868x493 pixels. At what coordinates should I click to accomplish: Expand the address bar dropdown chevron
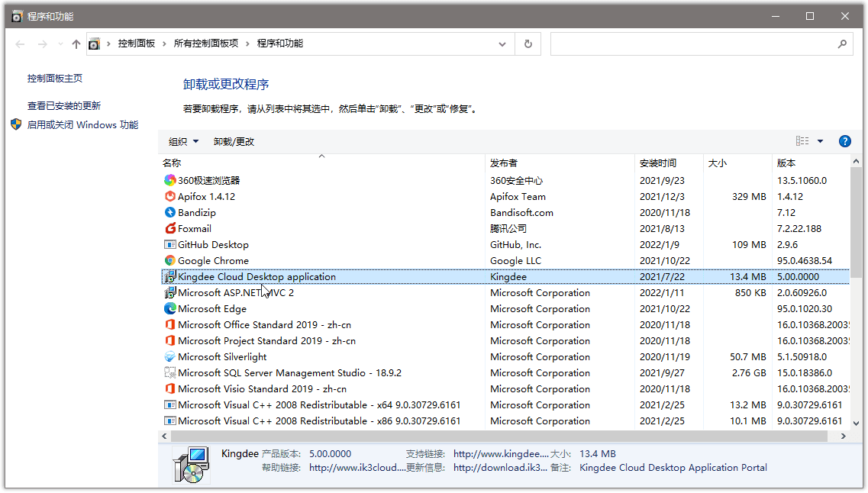coord(502,43)
